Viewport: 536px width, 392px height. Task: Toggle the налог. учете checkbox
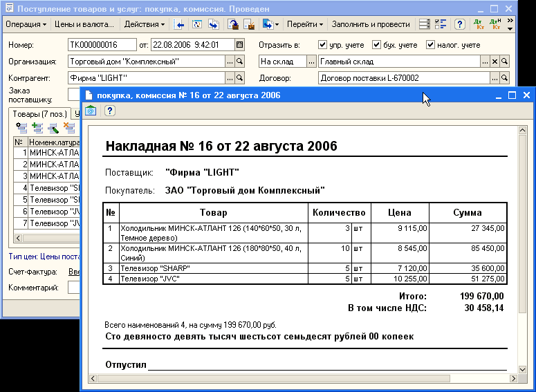point(430,44)
